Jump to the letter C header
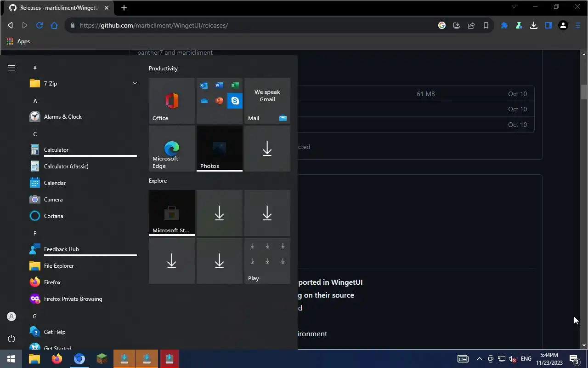 [35, 134]
